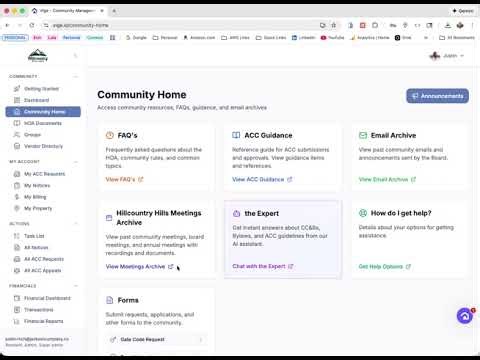
Task: Collapse the Community sidebar section
Action: [76, 77]
